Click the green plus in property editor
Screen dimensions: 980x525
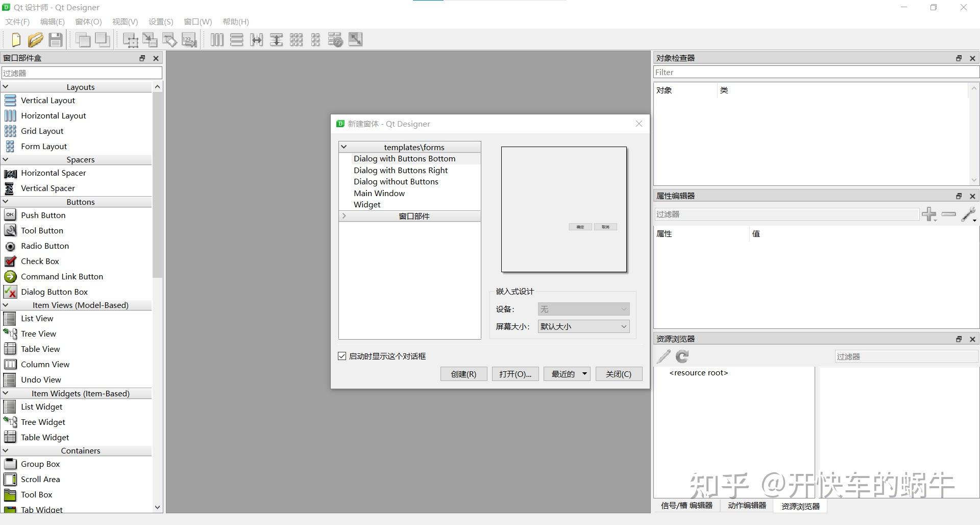[x=929, y=214]
